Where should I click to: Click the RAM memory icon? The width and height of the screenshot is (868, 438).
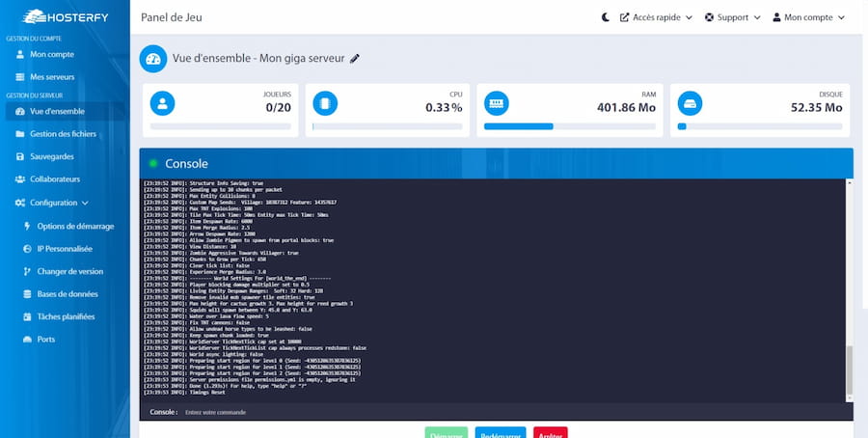click(x=497, y=102)
